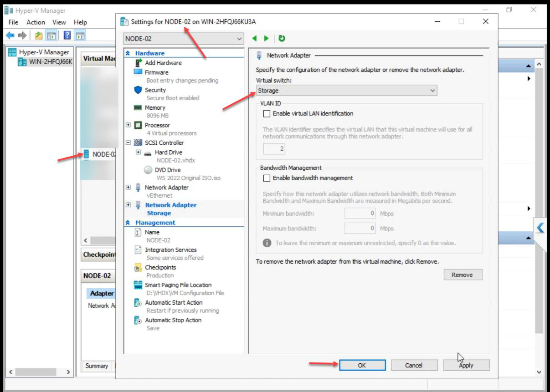Screen dimensions: 550x392
Task: Click Back arrow in Hyper-V Manager toolbar
Action: click(10, 35)
